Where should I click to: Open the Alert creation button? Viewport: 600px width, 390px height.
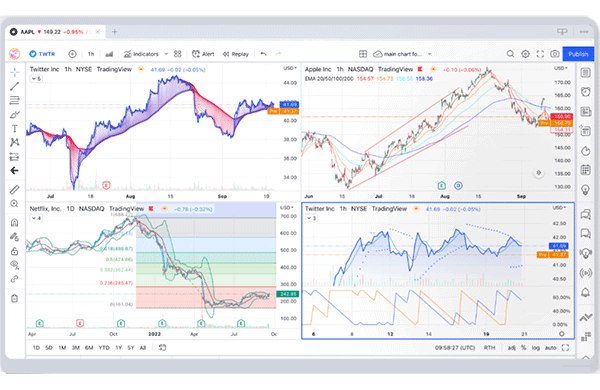(x=203, y=54)
